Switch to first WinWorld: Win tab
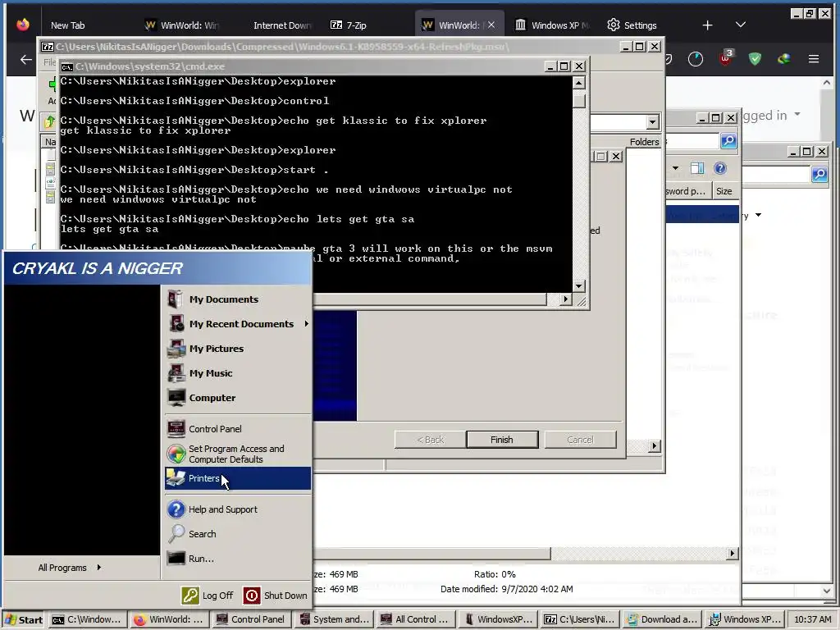Screen dimensions: 840x630 182,25
